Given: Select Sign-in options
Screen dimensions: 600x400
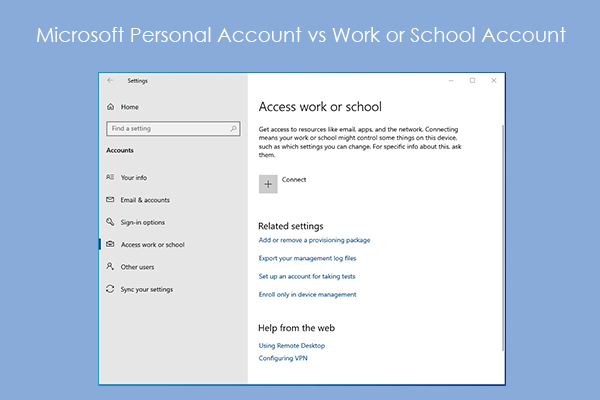Looking at the screenshot, I should [143, 222].
